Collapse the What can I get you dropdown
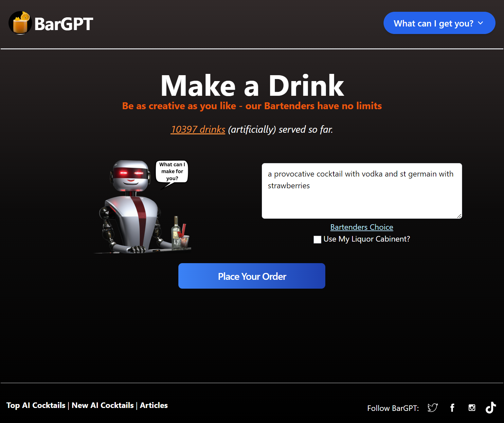The image size is (504, 423). pos(439,23)
